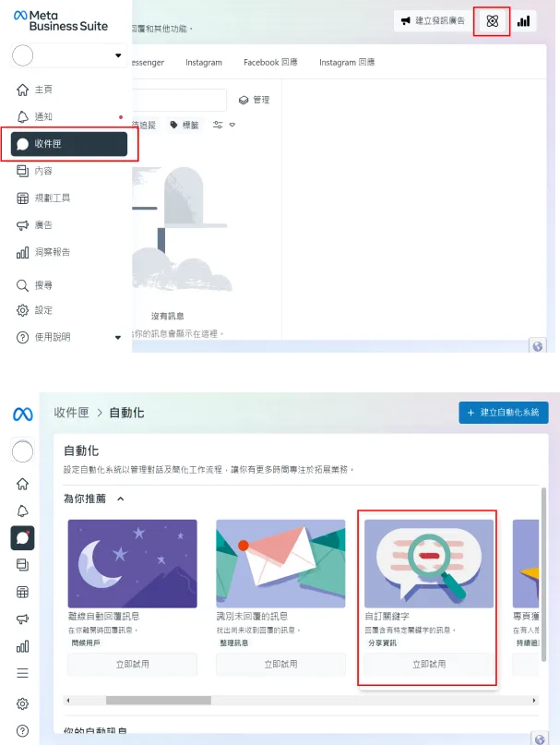Click the 整理訊息 tag label
Image resolution: width=560 pixels, height=745 pixels.
click(x=233, y=643)
